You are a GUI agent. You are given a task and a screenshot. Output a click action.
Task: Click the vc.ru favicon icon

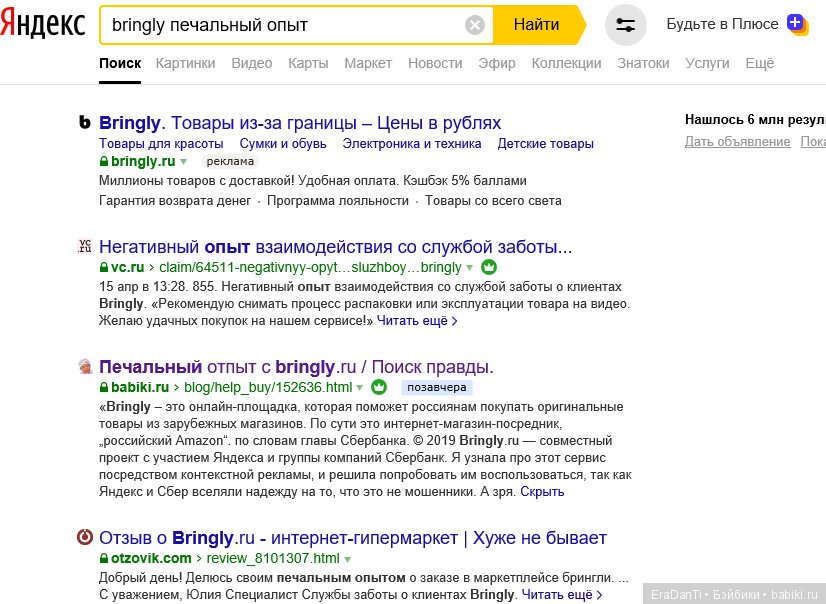(x=85, y=246)
